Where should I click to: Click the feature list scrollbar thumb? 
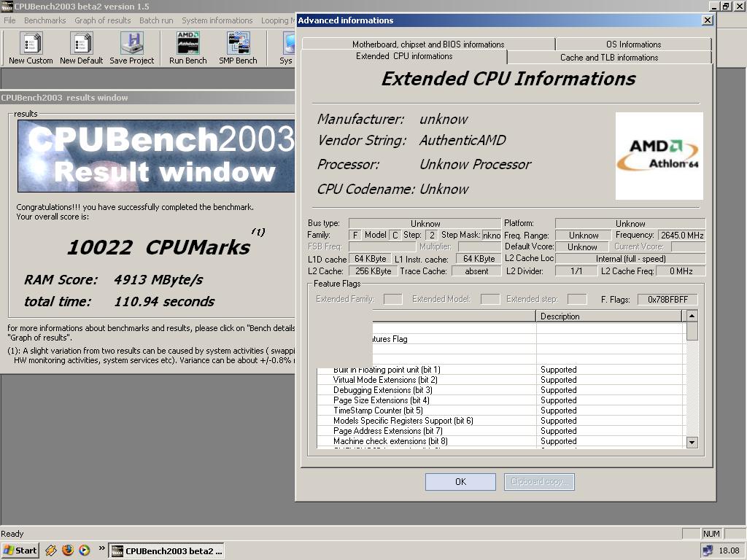[692, 331]
